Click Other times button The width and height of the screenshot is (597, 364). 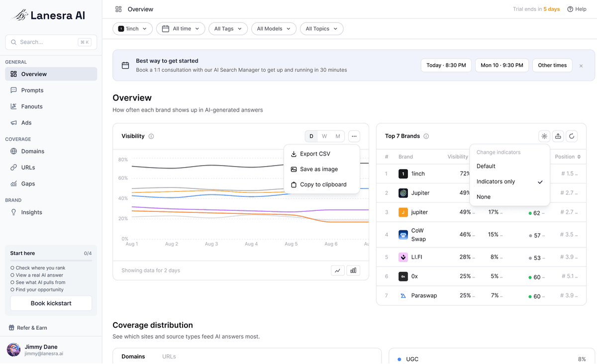(552, 65)
